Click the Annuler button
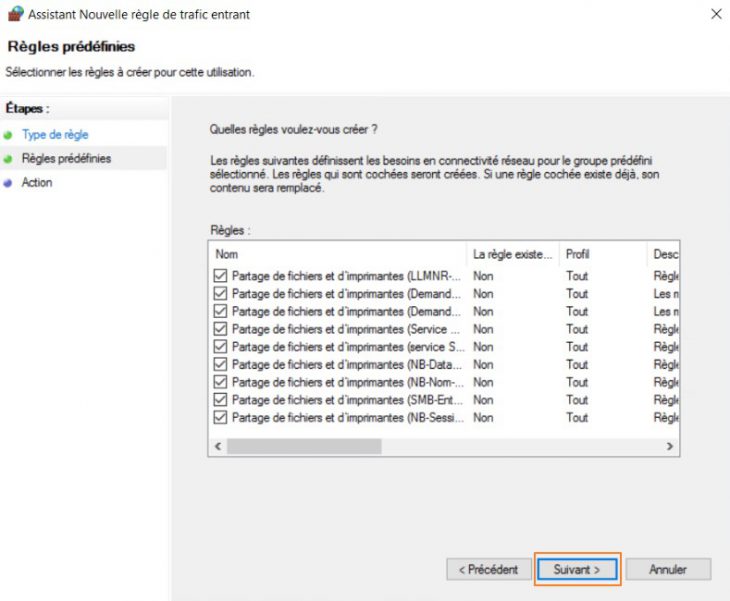730x601 pixels. 668,569
